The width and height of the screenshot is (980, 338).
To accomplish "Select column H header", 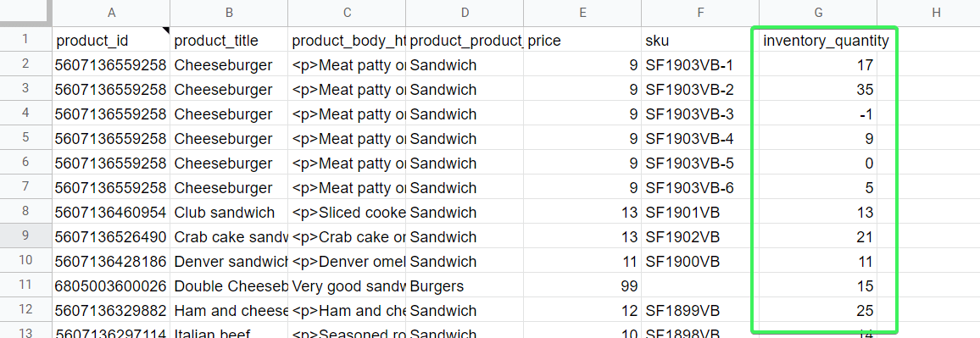I will (x=936, y=13).
